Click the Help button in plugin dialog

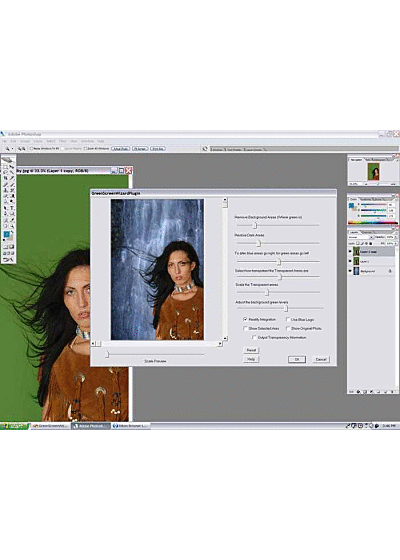tap(251, 359)
